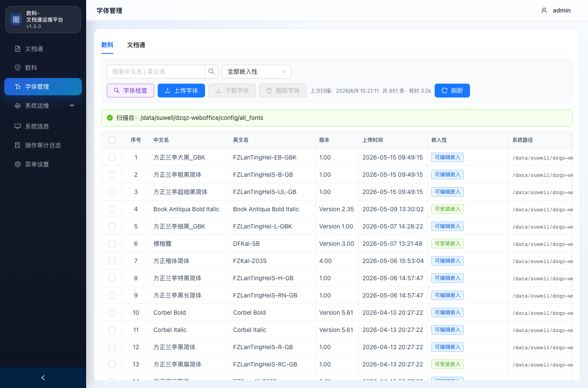Open 菜单设置 in the sidebar
The width and height of the screenshot is (588, 388).
43,164
